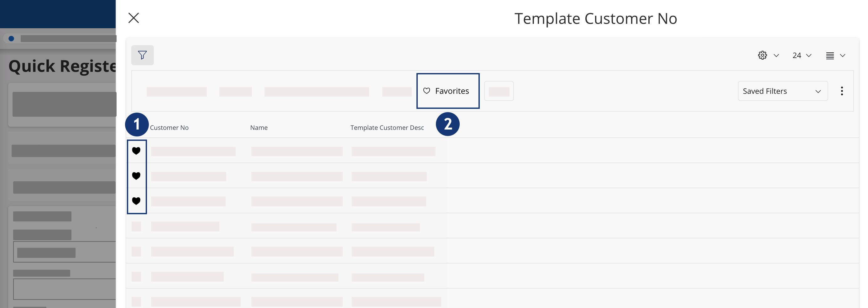The image size is (868, 308).
Task: Open the 24 page size dropdown
Action: click(x=802, y=56)
